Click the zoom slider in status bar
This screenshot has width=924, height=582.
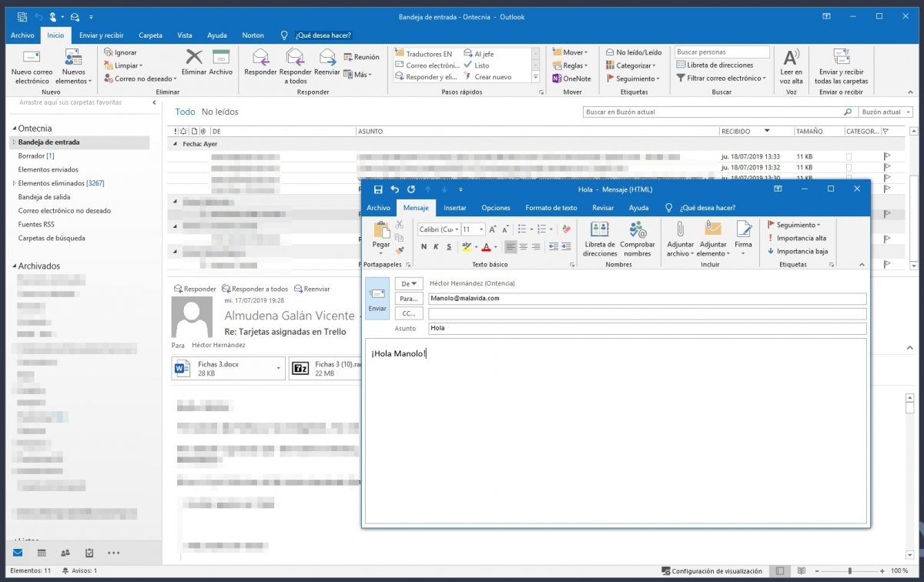point(849,571)
